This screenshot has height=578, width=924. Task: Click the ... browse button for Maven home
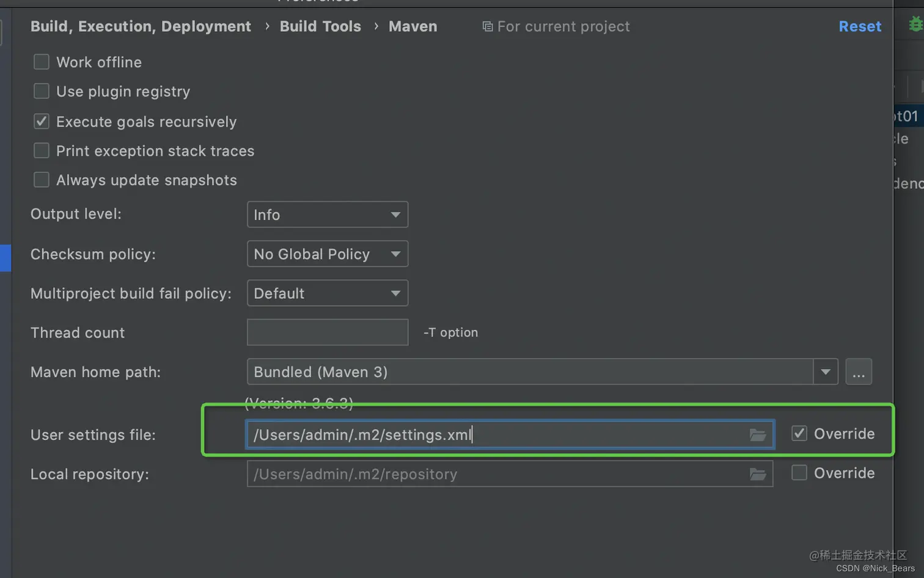click(x=859, y=371)
